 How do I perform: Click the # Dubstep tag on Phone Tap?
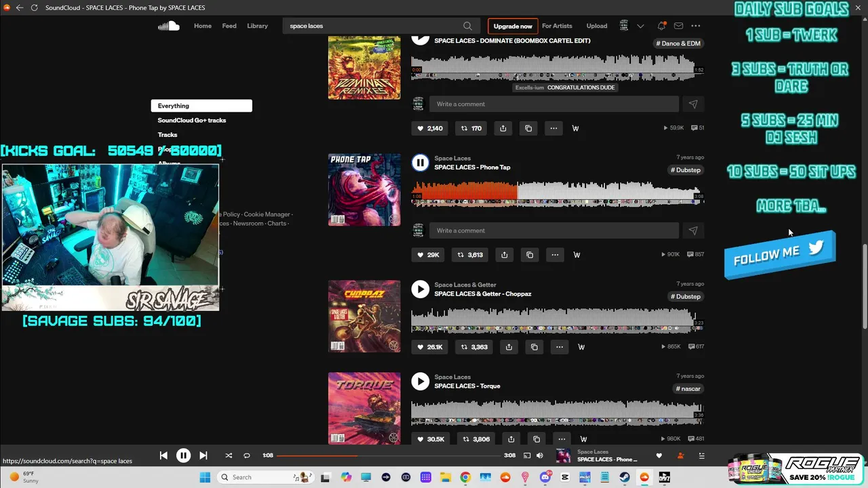685,170
